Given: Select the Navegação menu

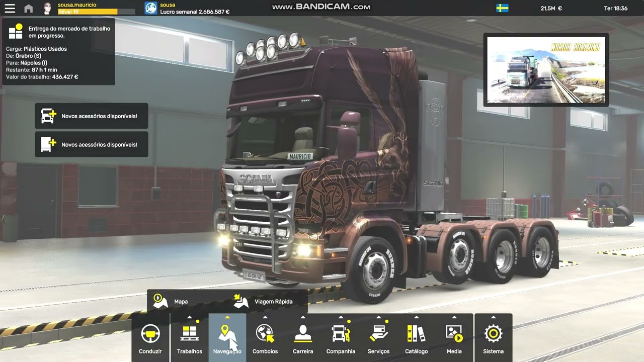Looking at the screenshot, I should pos(227,338).
